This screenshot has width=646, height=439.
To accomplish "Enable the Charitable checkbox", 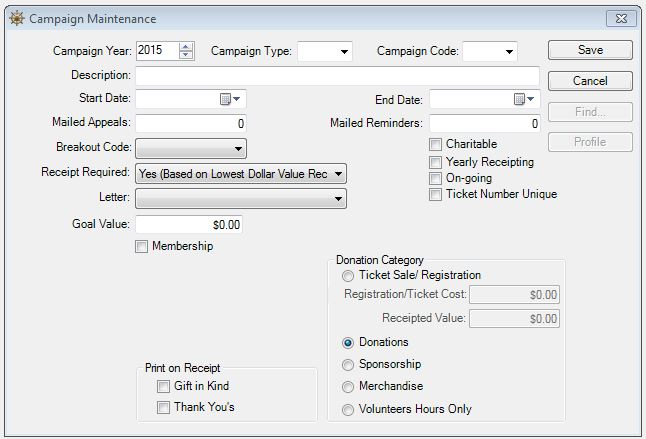I will click(x=436, y=145).
